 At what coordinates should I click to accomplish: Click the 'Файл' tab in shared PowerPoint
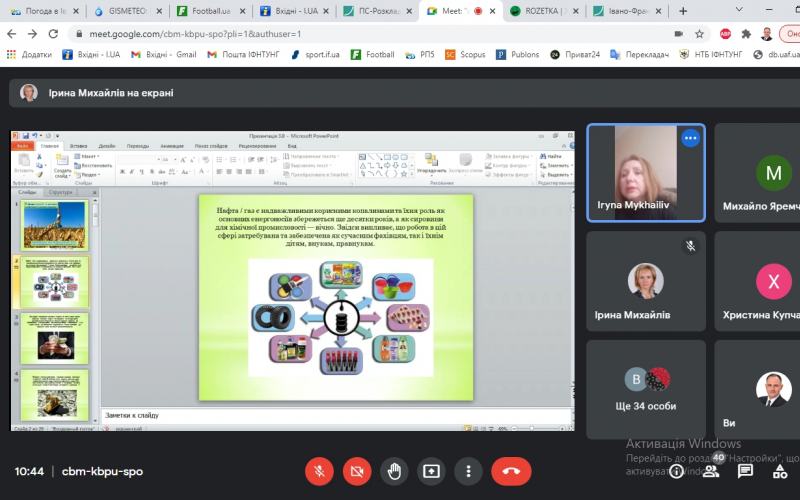[22, 146]
